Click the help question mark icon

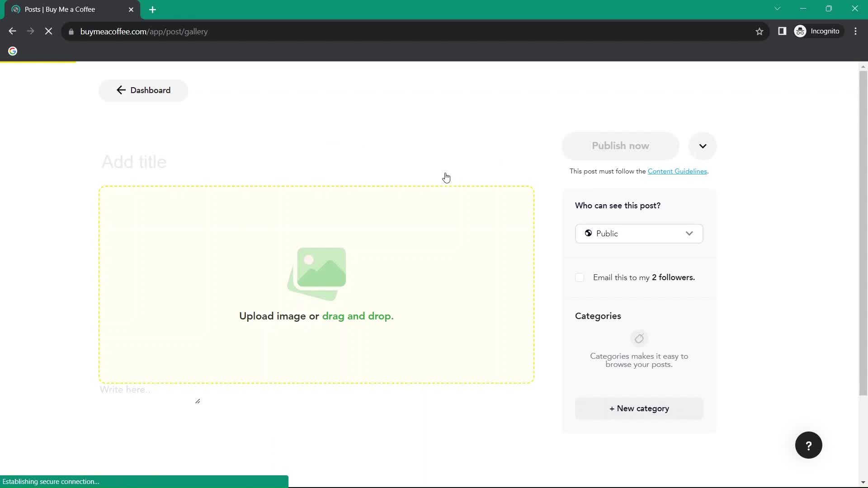809,445
